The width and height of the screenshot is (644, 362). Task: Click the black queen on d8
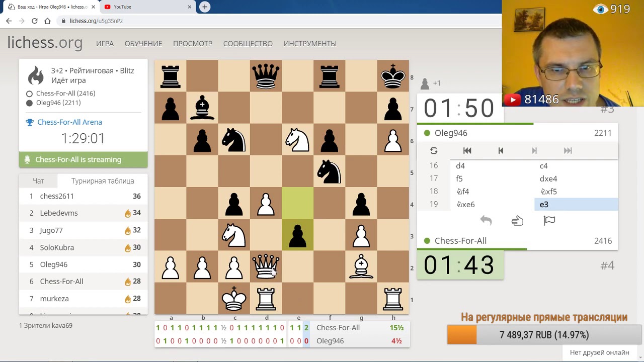(266, 76)
